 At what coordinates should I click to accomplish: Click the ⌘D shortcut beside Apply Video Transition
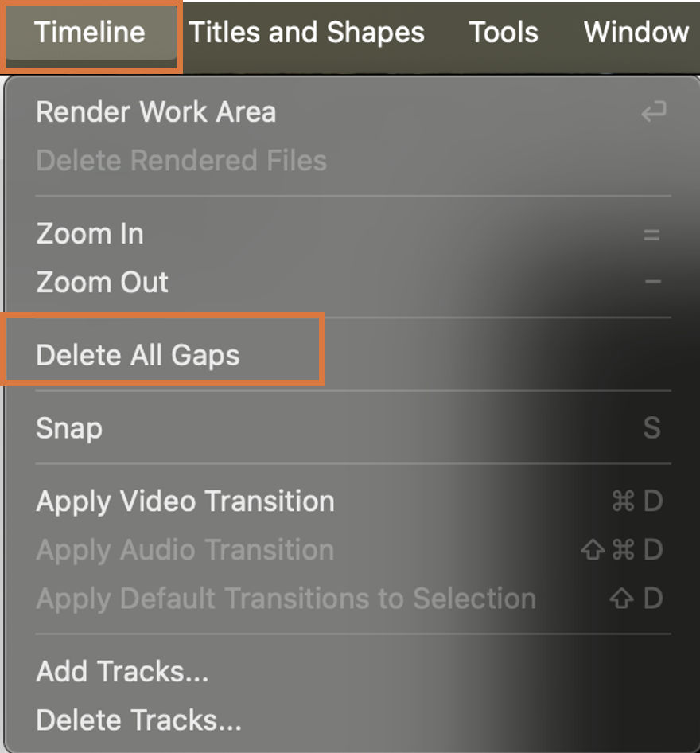[636, 501]
